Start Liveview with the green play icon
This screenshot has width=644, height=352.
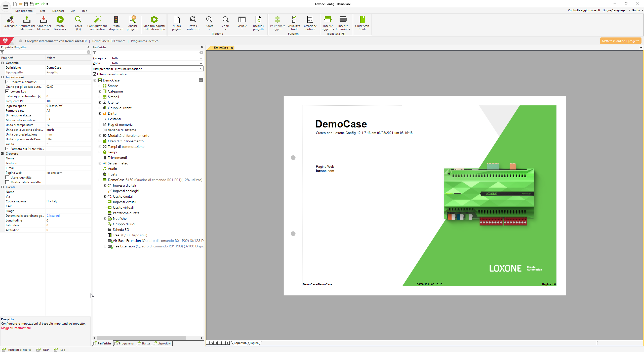pyautogui.click(x=60, y=20)
